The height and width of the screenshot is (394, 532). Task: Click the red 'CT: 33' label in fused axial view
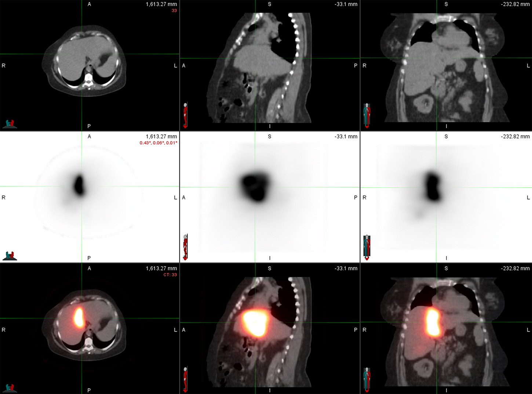tap(170, 275)
